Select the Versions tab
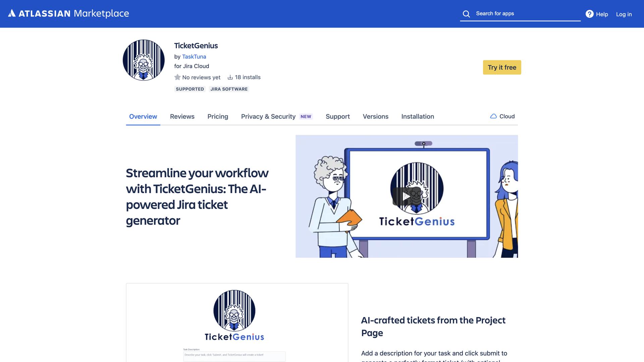Screen dimensions: 644x362 pos(375,117)
